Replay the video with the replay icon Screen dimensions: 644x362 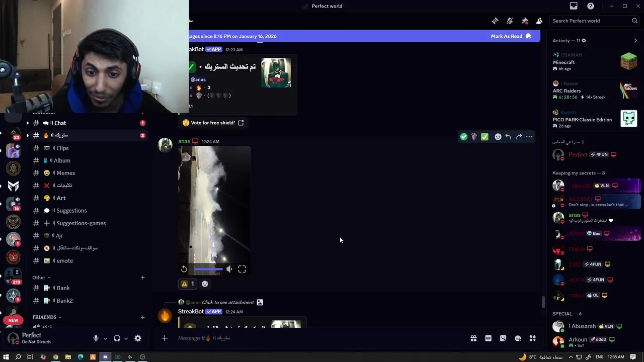point(184,269)
